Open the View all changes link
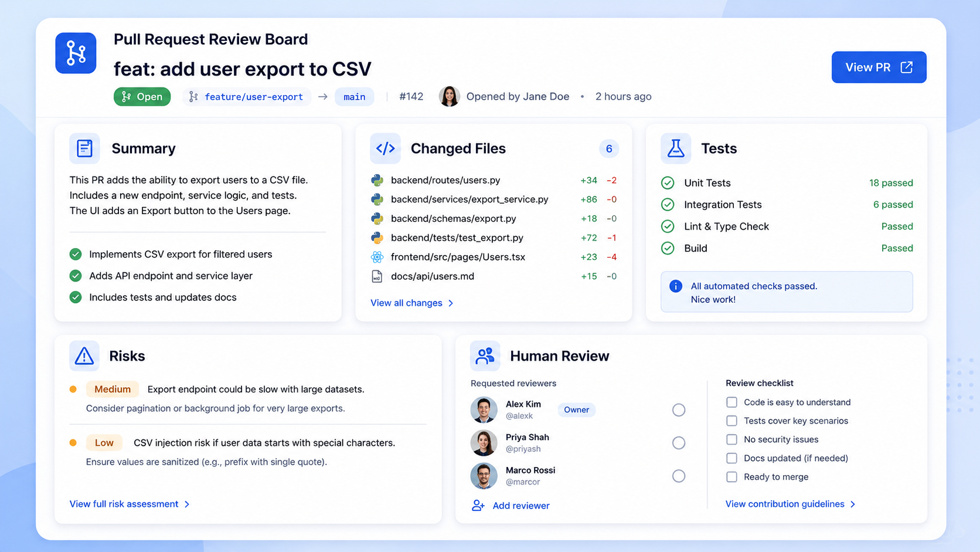Image resolution: width=980 pixels, height=552 pixels. 412,303
